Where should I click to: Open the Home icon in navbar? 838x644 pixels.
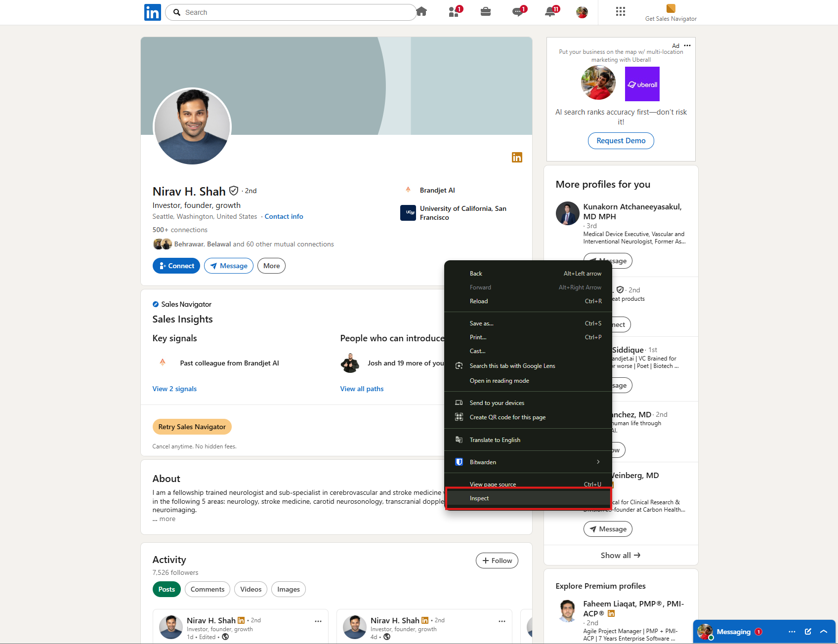[x=421, y=11]
